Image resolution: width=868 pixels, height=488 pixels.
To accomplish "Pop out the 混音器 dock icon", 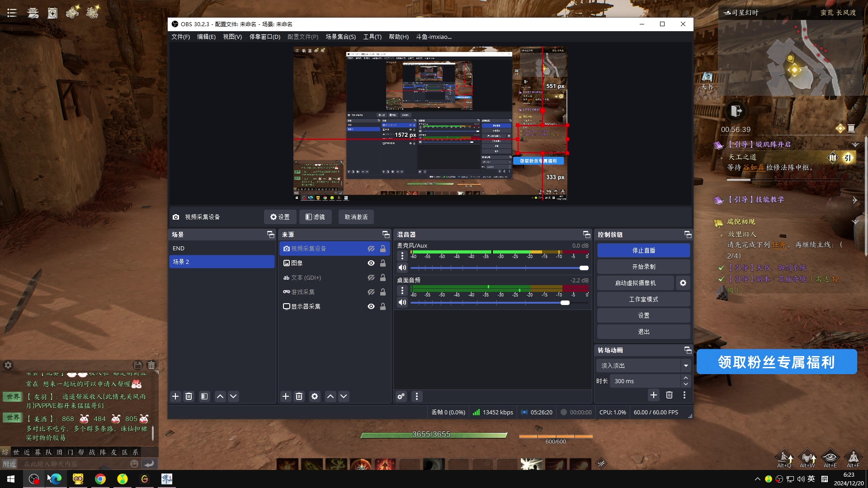I will point(586,235).
